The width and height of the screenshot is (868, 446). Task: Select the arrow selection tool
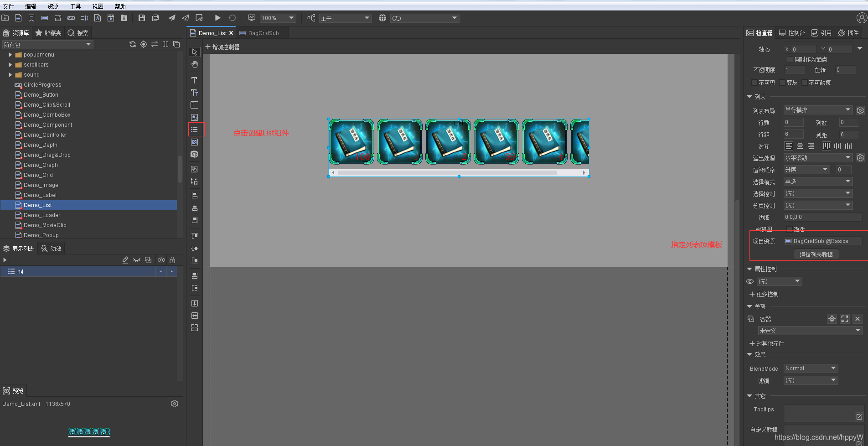point(194,52)
